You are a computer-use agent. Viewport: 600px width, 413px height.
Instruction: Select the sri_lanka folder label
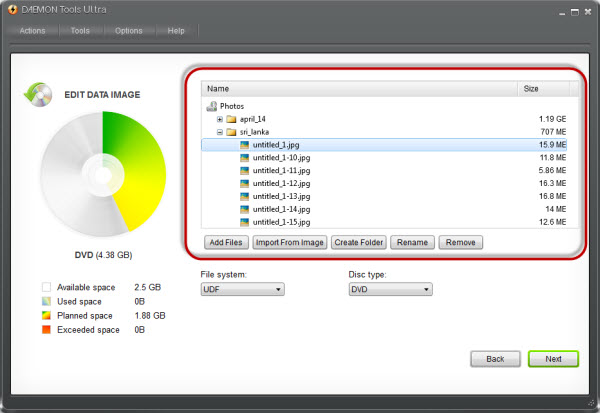254,132
